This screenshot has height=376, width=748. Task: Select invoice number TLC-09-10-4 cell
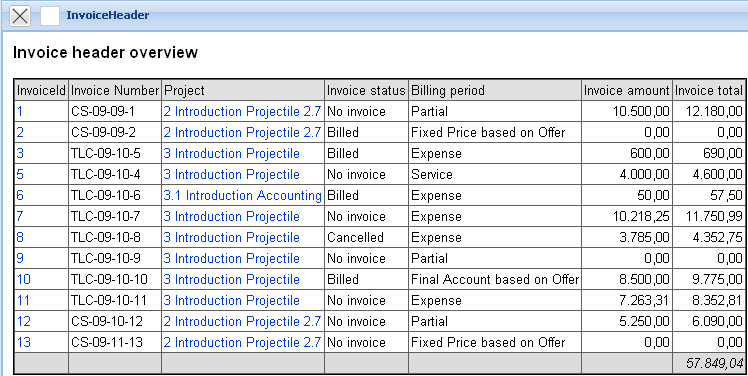tap(115, 175)
